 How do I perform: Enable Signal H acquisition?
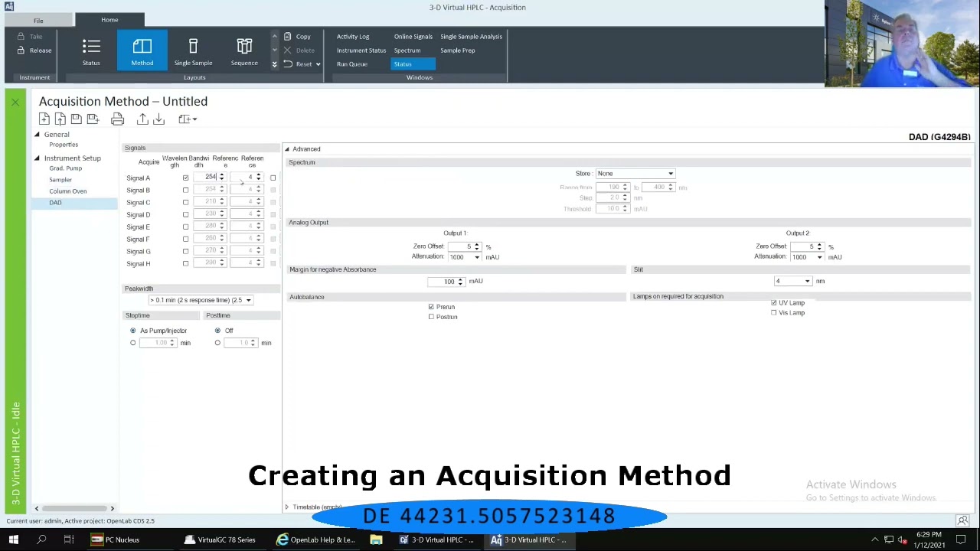pyautogui.click(x=185, y=263)
